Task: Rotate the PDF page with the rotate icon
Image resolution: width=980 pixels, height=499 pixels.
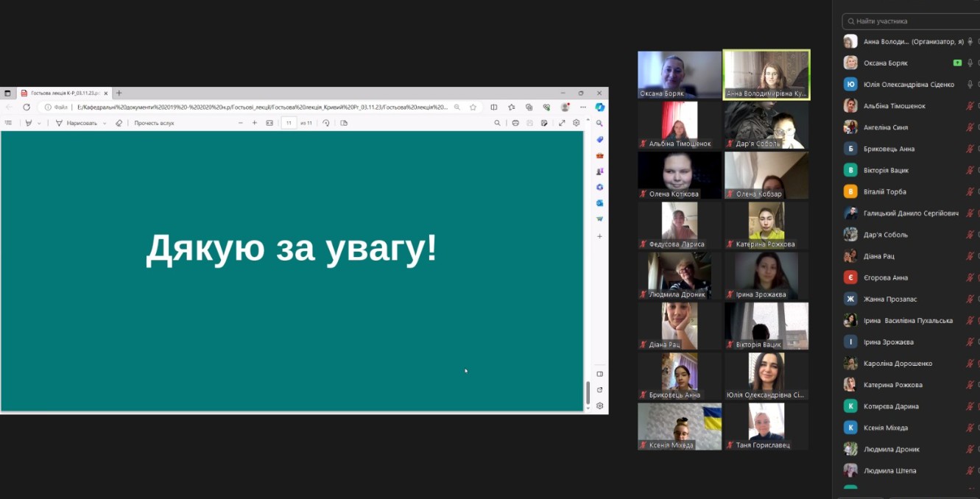Action: tap(326, 123)
